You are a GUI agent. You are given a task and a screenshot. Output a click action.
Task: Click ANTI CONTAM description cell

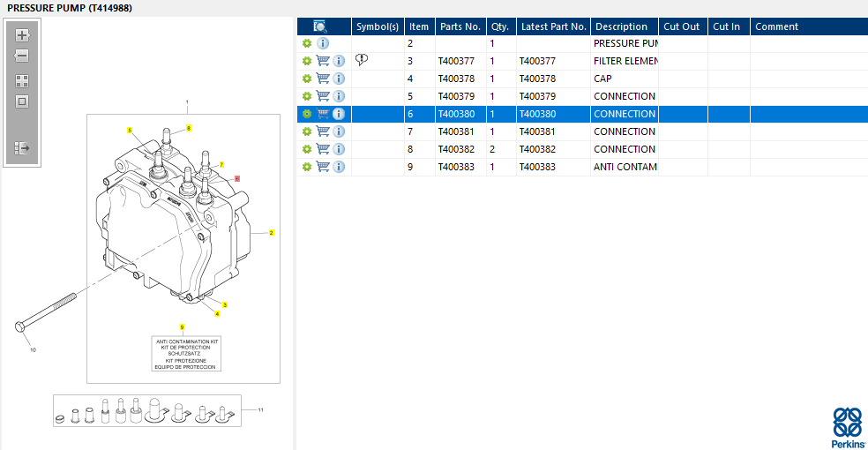coord(625,167)
